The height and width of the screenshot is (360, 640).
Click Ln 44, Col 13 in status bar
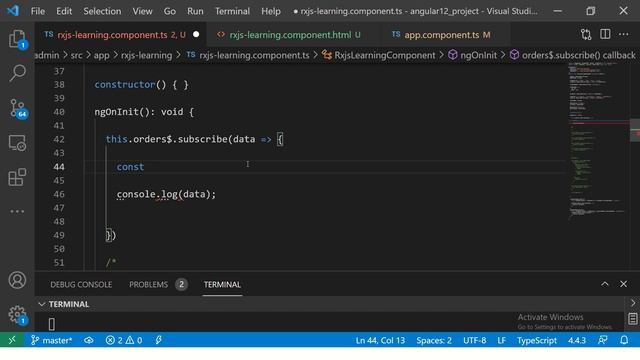tap(380, 340)
